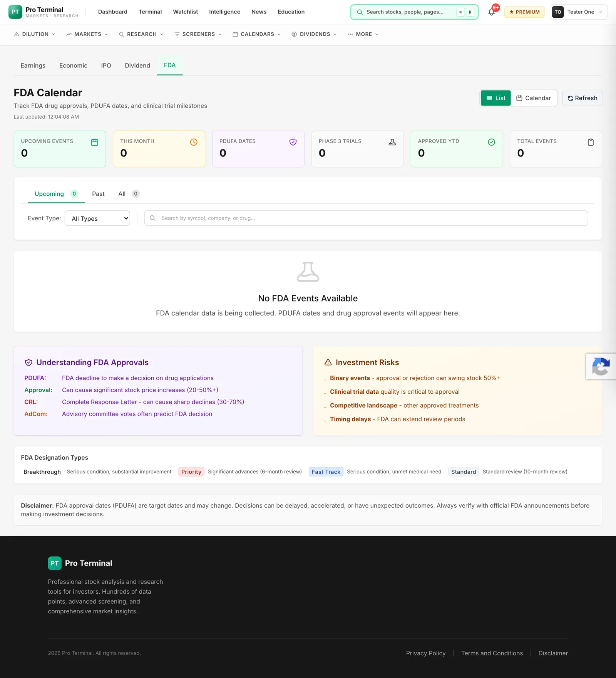The height and width of the screenshot is (678, 616).
Task: Switch to Calendar view
Action: [534, 98]
